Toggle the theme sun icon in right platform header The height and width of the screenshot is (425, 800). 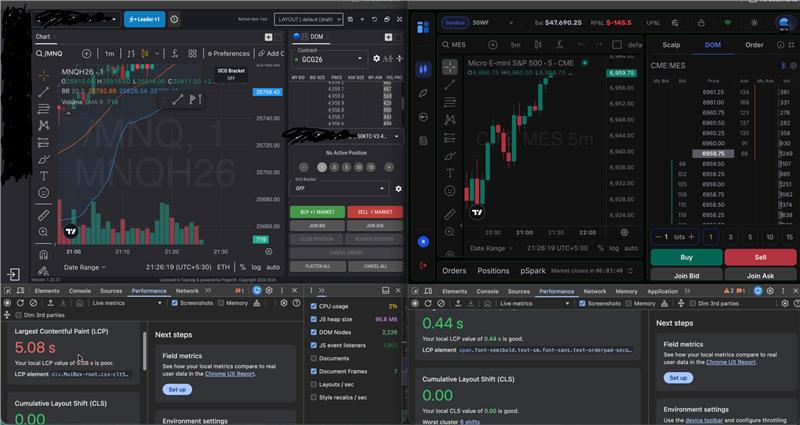click(754, 23)
